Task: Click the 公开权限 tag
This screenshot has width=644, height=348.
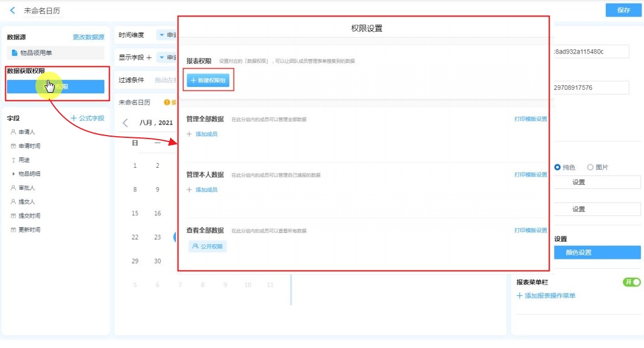Action: click(208, 247)
